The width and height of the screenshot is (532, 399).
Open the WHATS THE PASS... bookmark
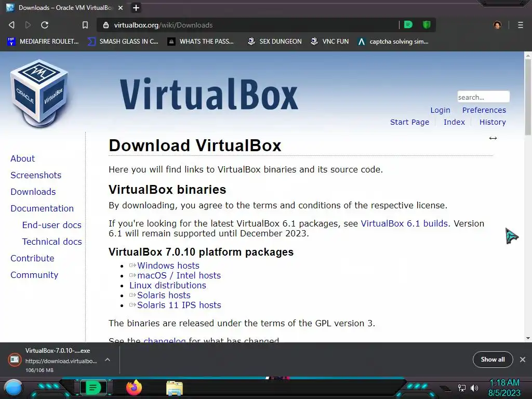tap(201, 42)
